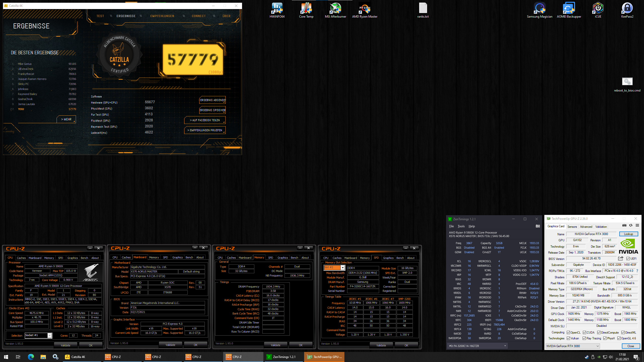
Task: Switch to the TEST tab in Catzilla
Action: pos(100,16)
